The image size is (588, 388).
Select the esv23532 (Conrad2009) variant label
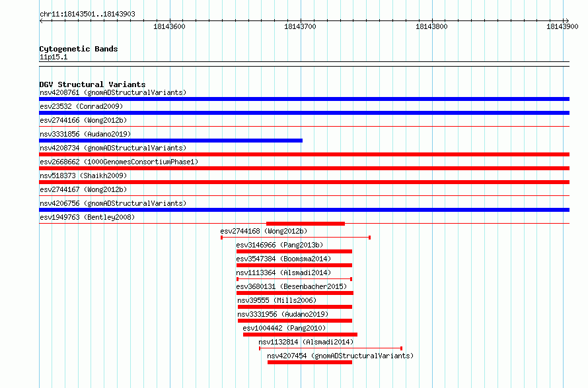(x=81, y=106)
